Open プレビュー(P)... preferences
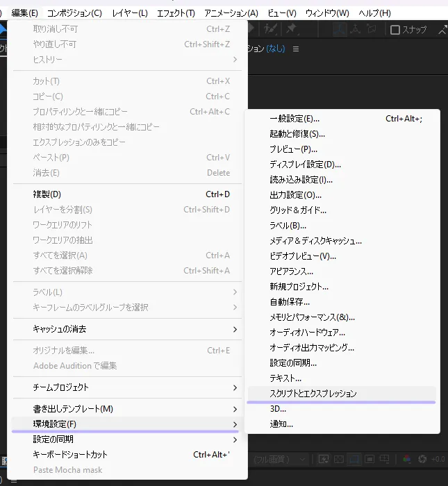 pyautogui.click(x=342, y=149)
